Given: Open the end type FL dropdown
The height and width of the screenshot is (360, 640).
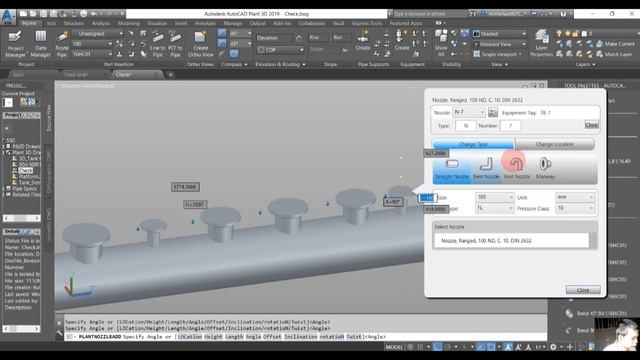Looking at the screenshot, I should (494, 208).
